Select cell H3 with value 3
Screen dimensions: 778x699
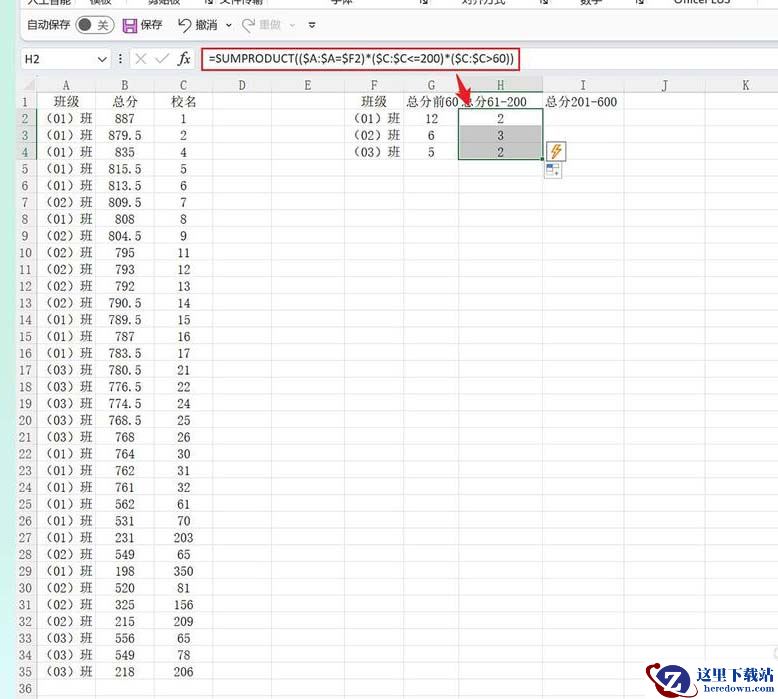(x=500, y=135)
